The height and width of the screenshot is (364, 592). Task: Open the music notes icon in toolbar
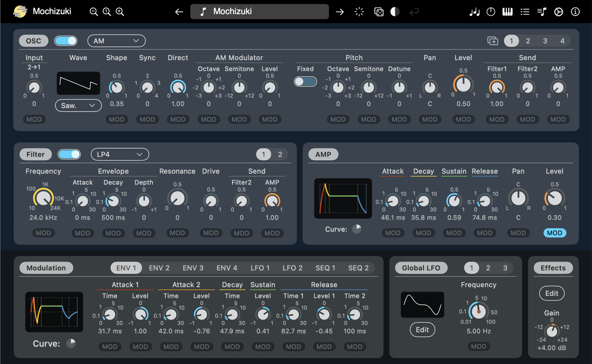click(474, 12)
